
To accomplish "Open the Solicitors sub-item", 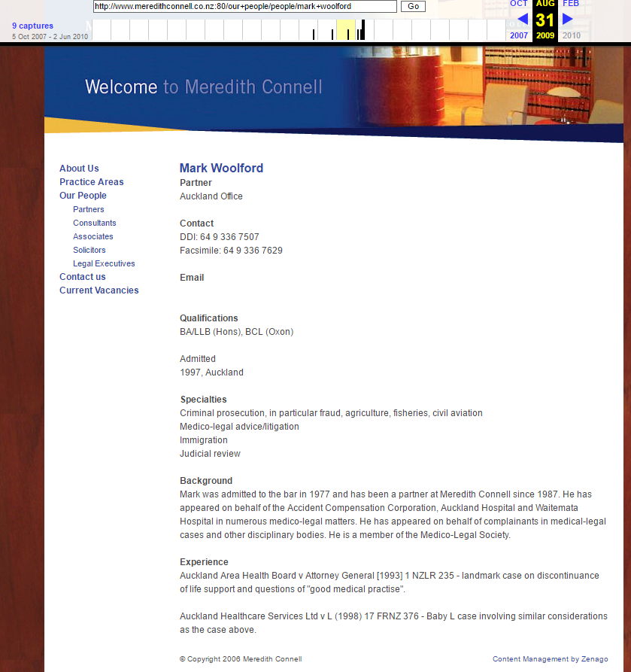I will [x=89, y=250].
